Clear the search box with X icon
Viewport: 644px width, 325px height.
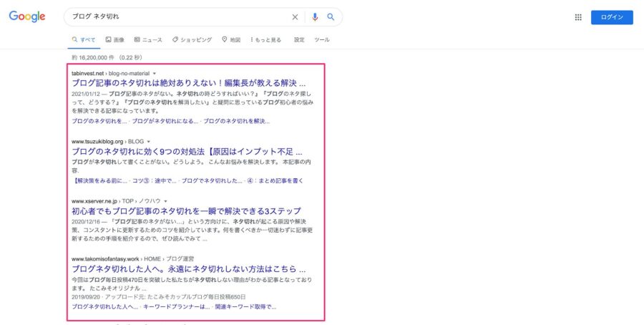pos(295,17)
